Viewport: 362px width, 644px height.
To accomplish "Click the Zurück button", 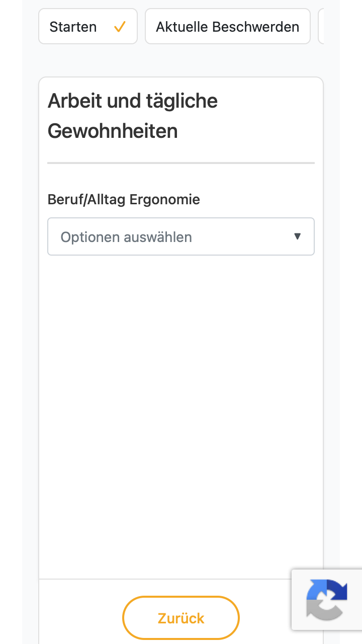I will 181,618.
